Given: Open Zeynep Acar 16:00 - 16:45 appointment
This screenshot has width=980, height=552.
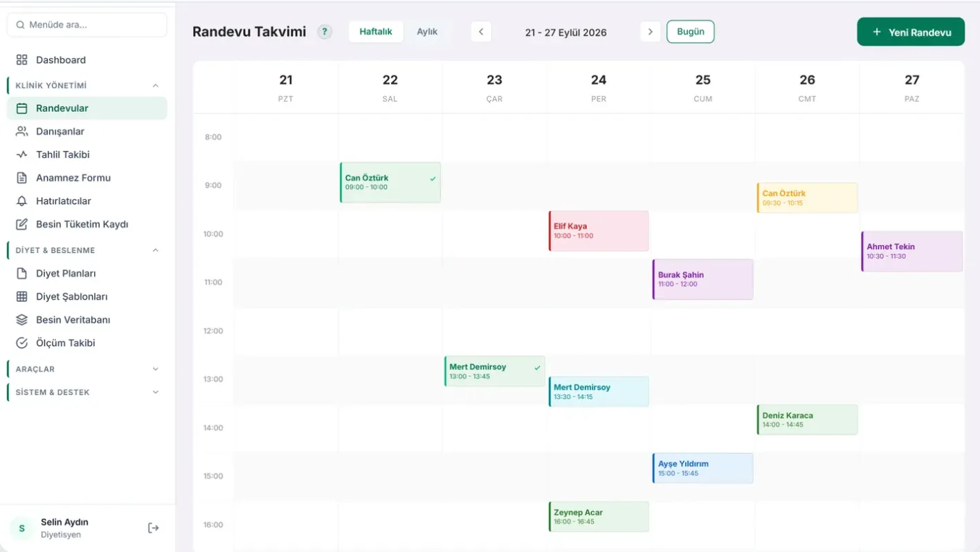Looking at the screenshot, I should coord(599,517).
